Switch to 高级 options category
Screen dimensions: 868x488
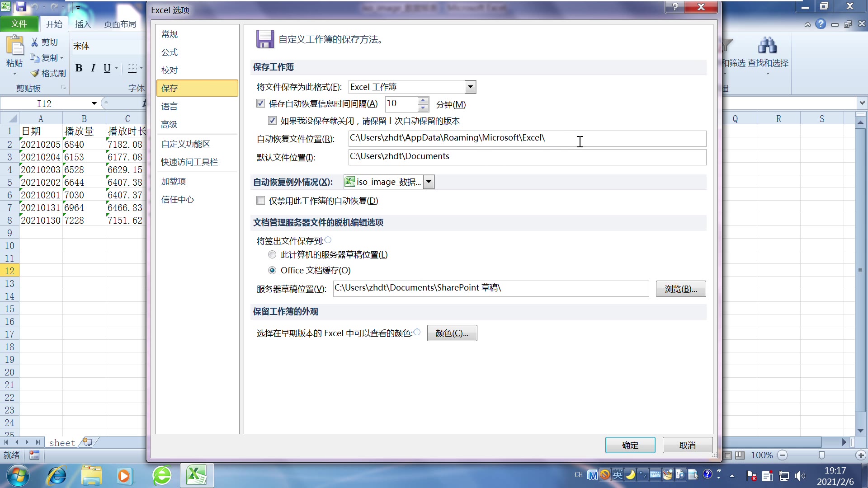click(x=169, y=125)
